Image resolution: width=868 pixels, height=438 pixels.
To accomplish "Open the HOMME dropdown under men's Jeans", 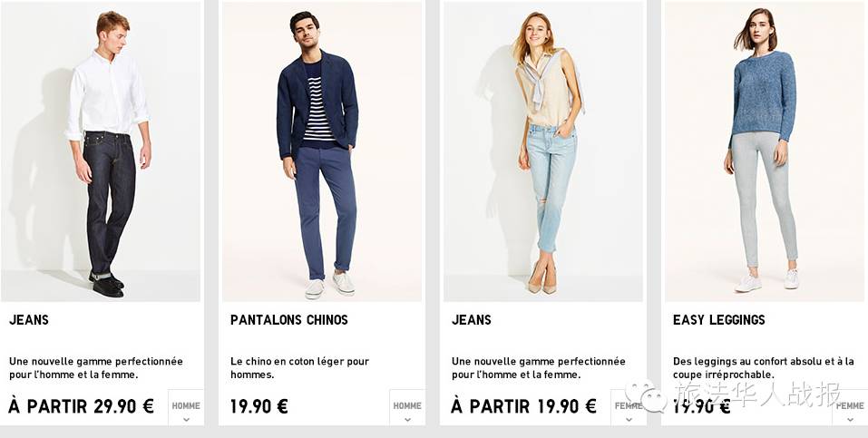I will (x=186, y=407).
